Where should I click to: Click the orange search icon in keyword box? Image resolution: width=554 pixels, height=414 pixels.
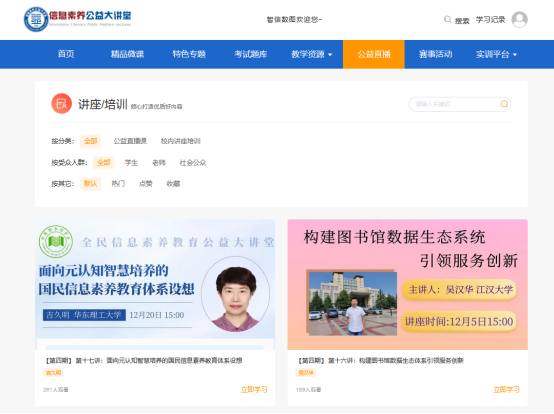pos(504,104)
